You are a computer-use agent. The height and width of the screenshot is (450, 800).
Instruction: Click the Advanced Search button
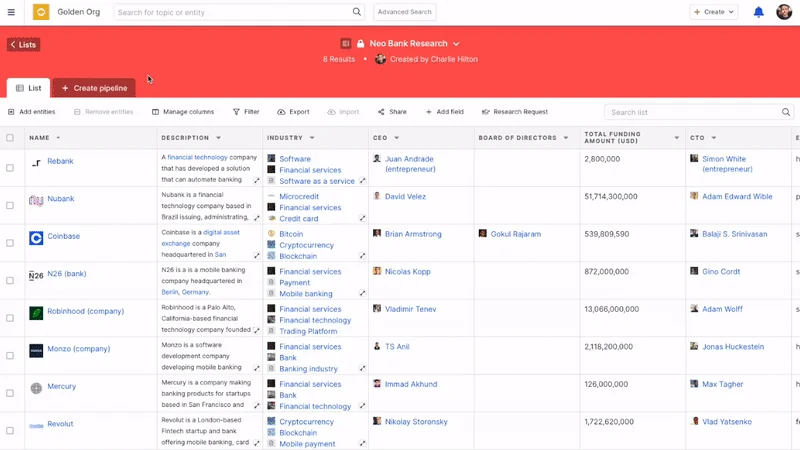click(405, 12)
